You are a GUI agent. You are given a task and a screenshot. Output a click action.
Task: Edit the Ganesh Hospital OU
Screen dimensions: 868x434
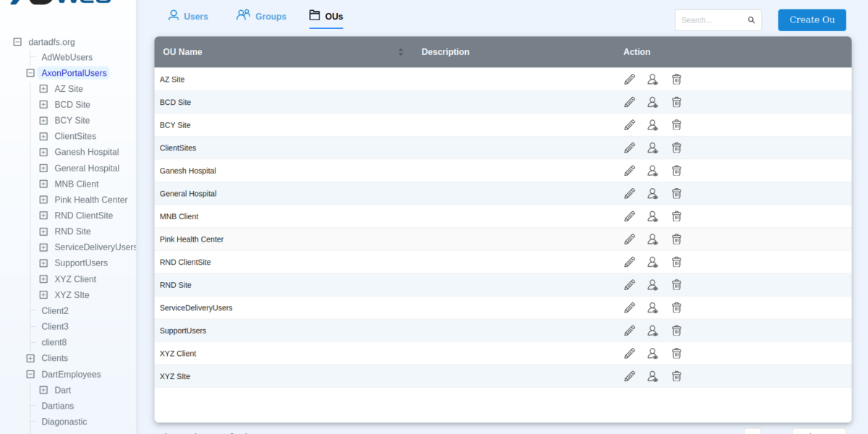point(629,171)
